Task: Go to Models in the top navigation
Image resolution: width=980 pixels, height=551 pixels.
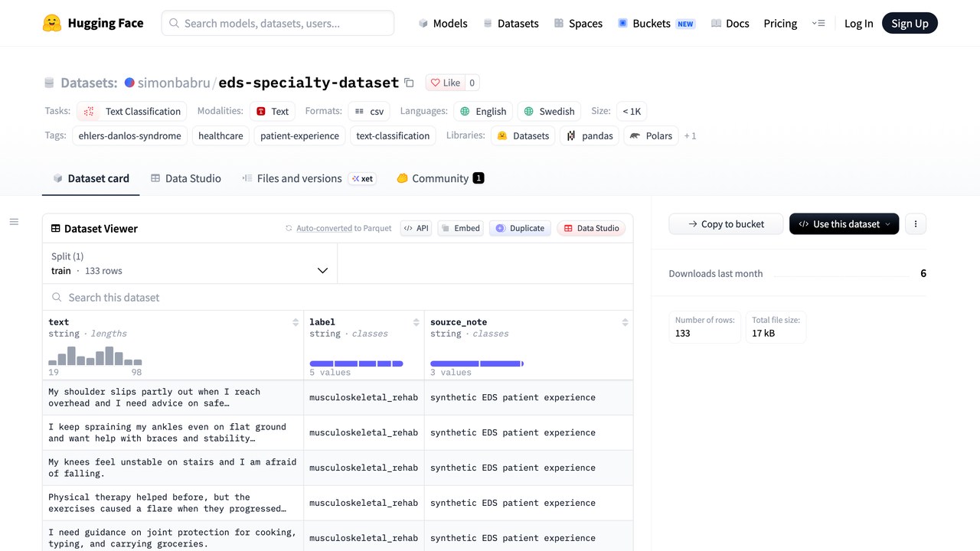Action: point(443,24)
